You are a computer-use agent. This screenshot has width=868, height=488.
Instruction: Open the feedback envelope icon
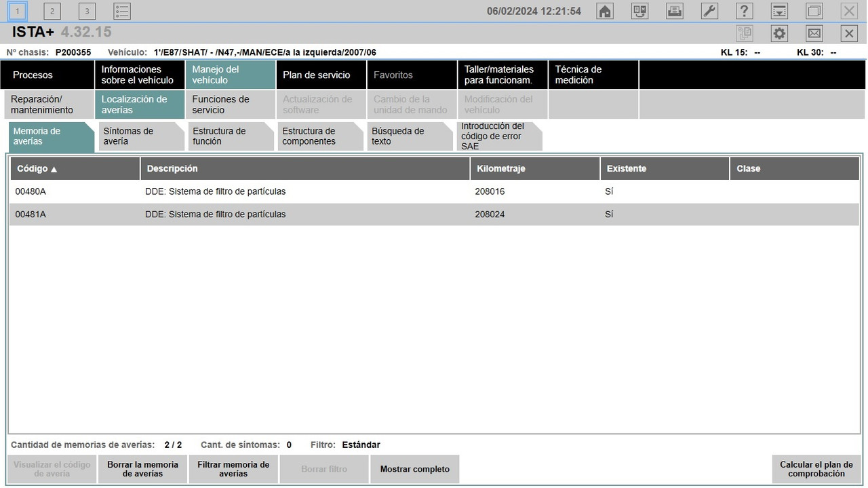814,33
